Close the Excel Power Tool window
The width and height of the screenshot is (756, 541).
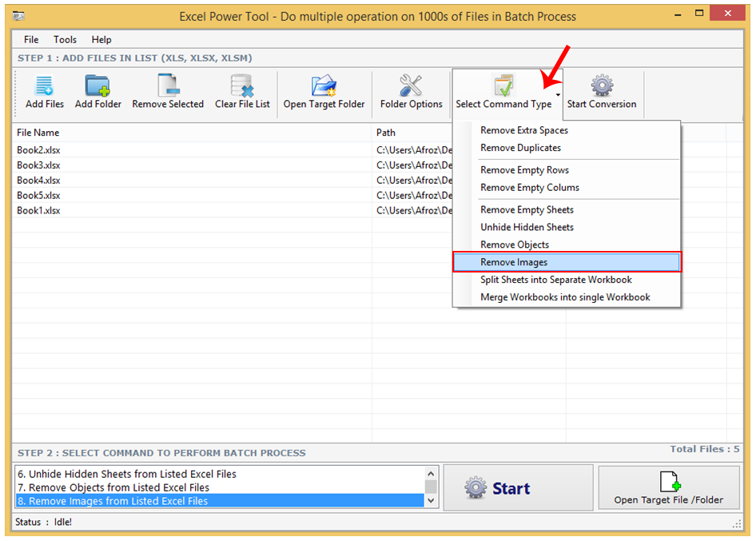point(728,14)
